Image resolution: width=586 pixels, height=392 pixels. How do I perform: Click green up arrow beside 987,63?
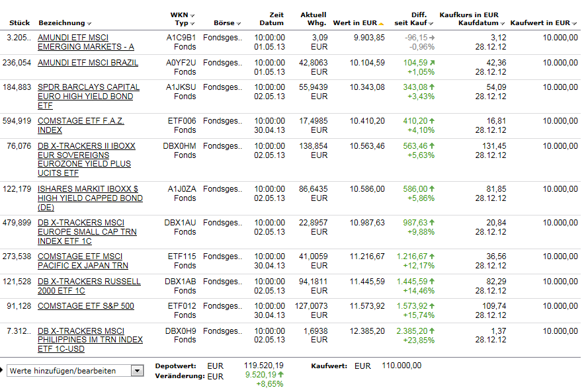(432, 223)
